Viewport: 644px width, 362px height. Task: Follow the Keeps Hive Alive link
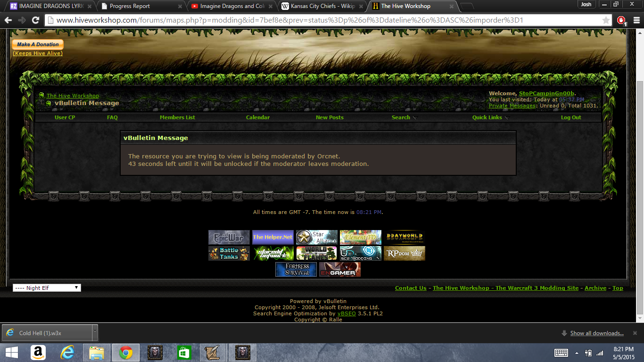tap(38, 53)
